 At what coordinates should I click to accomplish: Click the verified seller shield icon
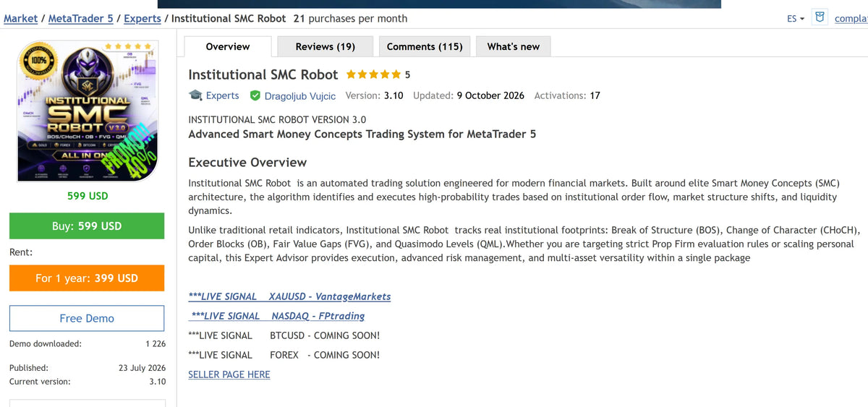coord(255,95)
